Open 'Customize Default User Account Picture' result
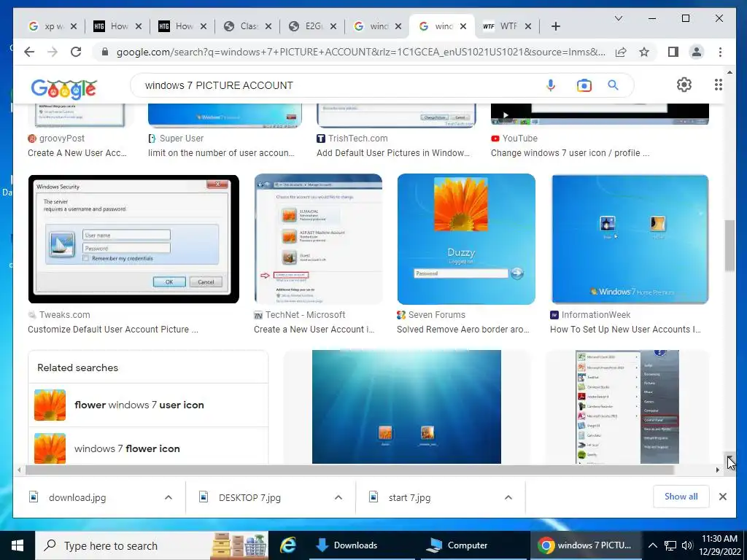The height and width of the screenshot is (560, 747). 113,330
